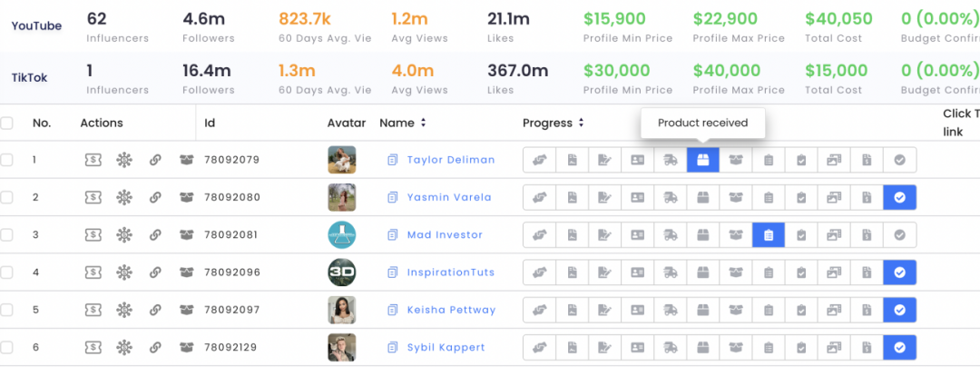980x367 pixels.
Task: Check the row checkbox for influencer number 3
Action: click(x=6, y=235)
